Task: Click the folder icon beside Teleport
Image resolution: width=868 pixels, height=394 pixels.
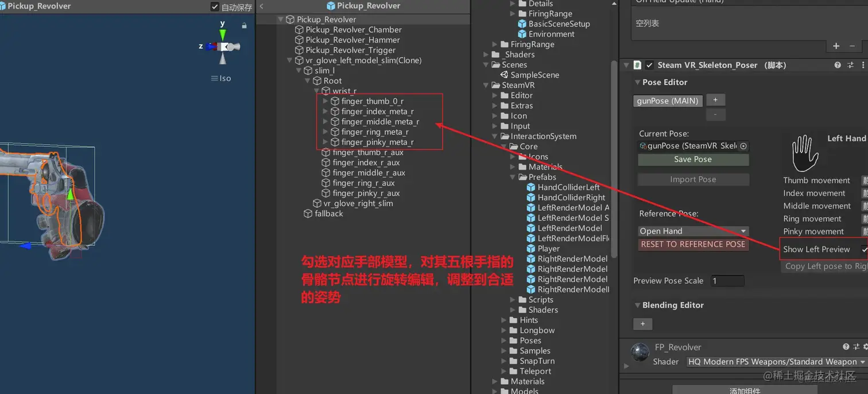Action: coord(513,371)
